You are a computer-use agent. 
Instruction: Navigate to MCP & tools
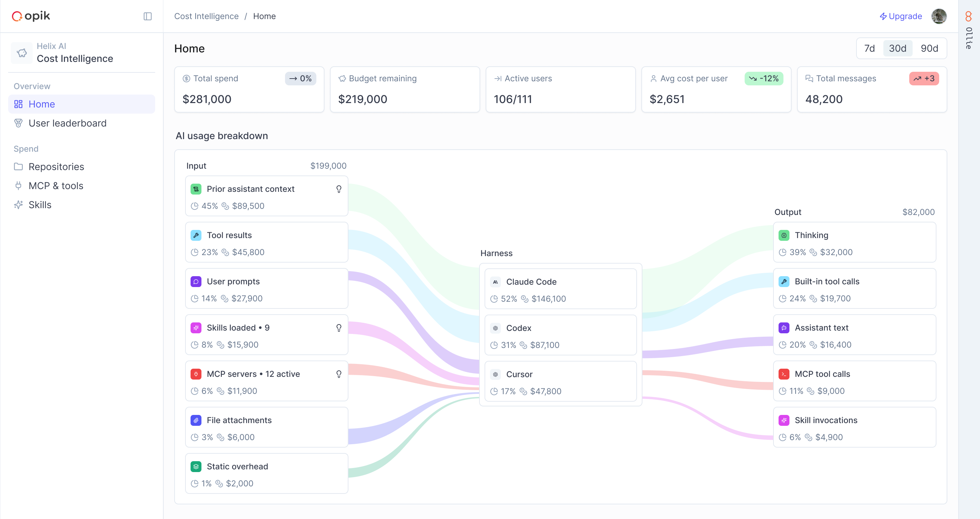(x=81, y=186)
